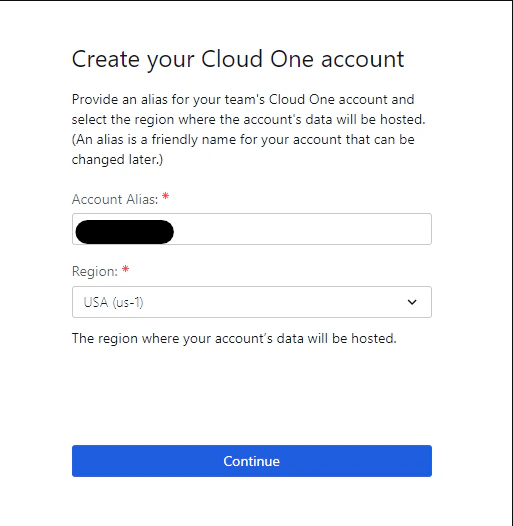
Task: Click the 'Create your Cloud One account' heading
Action: coord(238,59)
